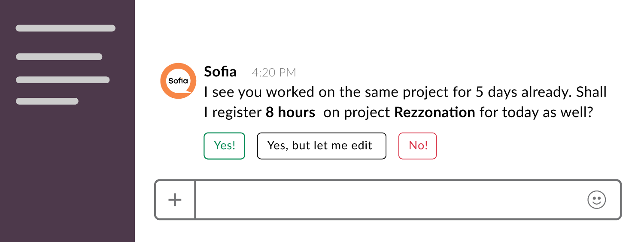
Task: Open the emoji smiley picker
Action: [596, 200]
